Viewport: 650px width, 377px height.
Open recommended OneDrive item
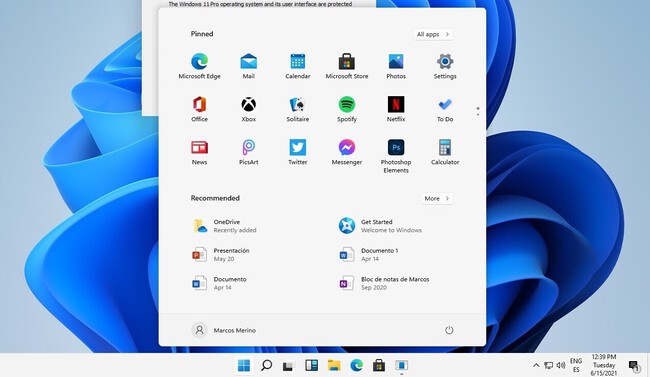(x=225, y=226)
